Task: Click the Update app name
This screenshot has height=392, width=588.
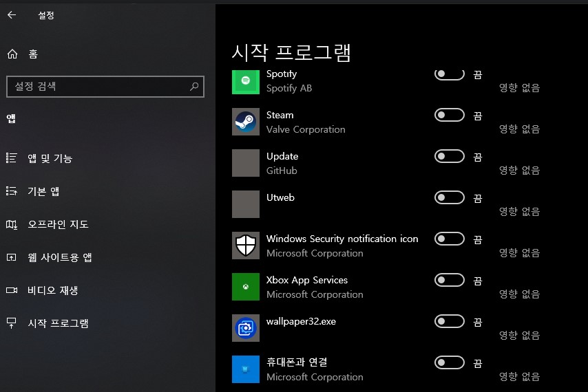Action: tap(282, 156)
